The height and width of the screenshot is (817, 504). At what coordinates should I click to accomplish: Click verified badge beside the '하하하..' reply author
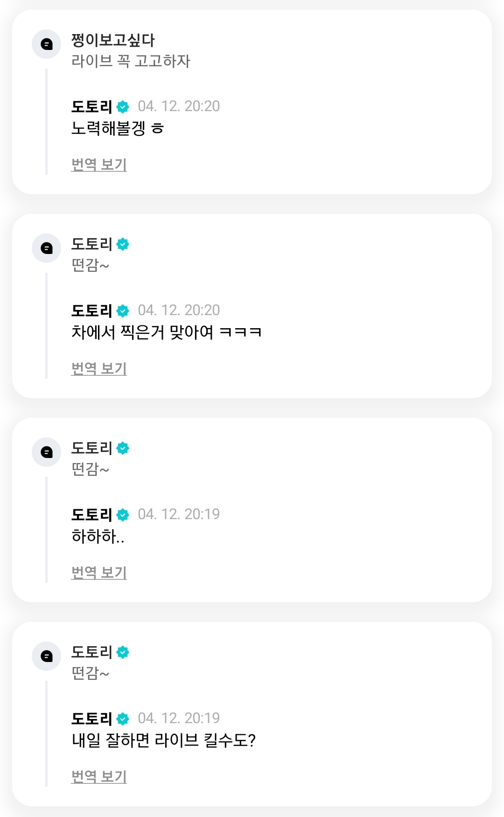pyautogui.click(x=123, y=515)
